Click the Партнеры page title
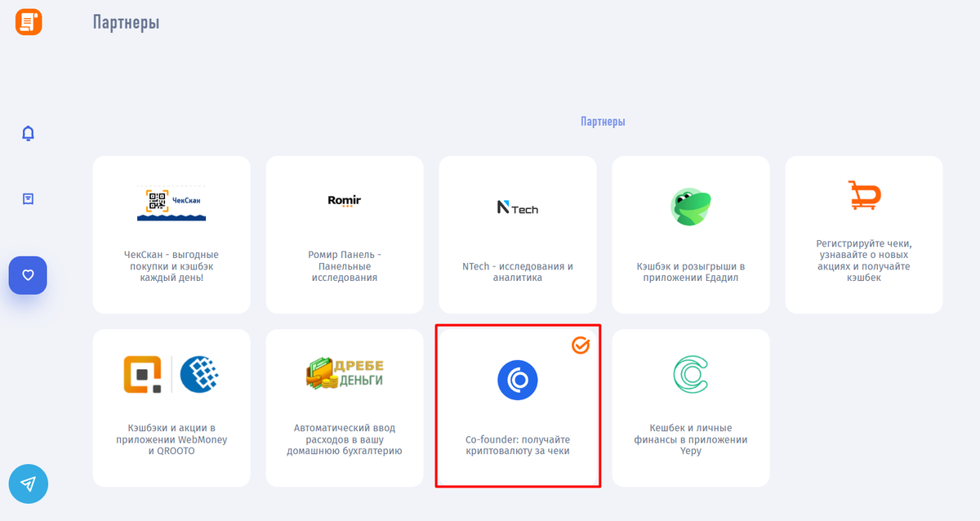Viewport: 980px width, 521px height. pyautogui.click(x=126, y=22)
